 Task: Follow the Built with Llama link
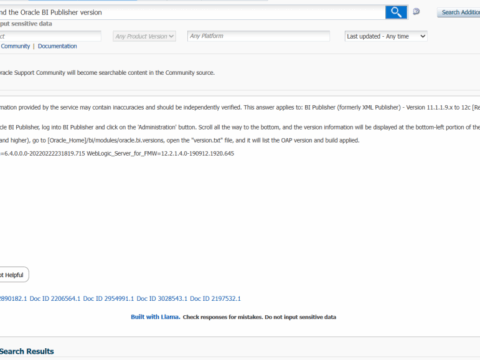pos(155,317)
